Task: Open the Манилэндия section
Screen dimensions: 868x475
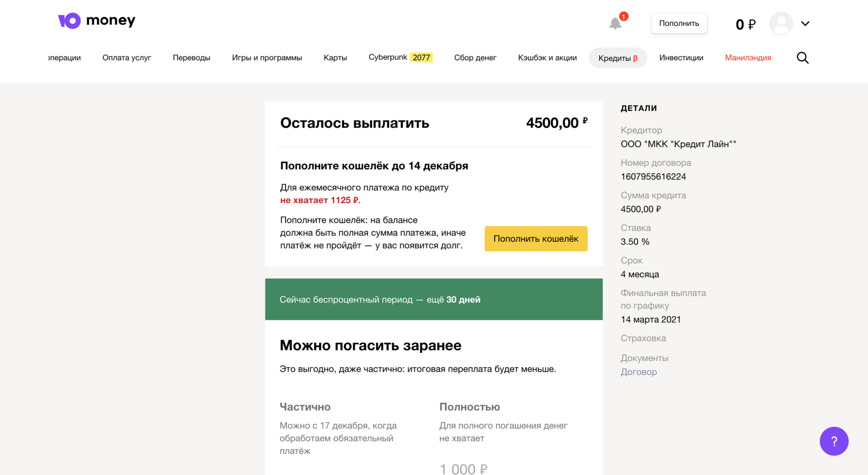Action: pos(748,58)
